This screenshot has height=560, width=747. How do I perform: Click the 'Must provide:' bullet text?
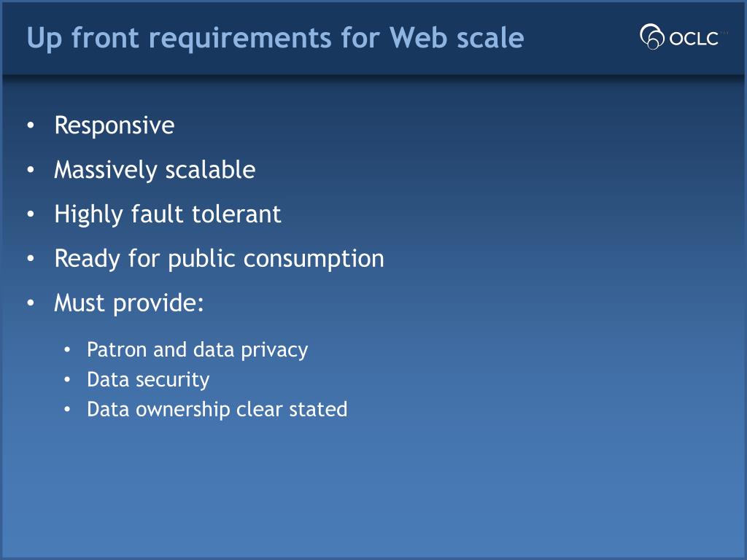(129, 303)
